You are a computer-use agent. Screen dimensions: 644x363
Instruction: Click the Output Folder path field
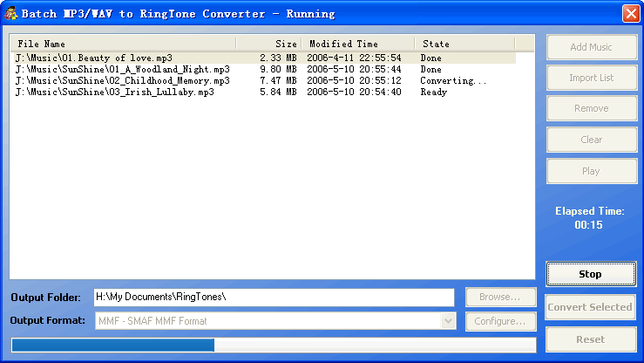pos(274,297)
